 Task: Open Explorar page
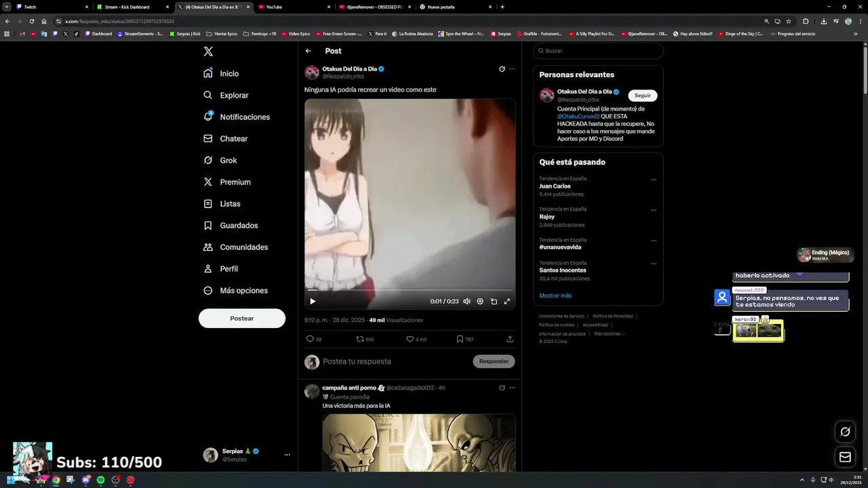(226, 95)
